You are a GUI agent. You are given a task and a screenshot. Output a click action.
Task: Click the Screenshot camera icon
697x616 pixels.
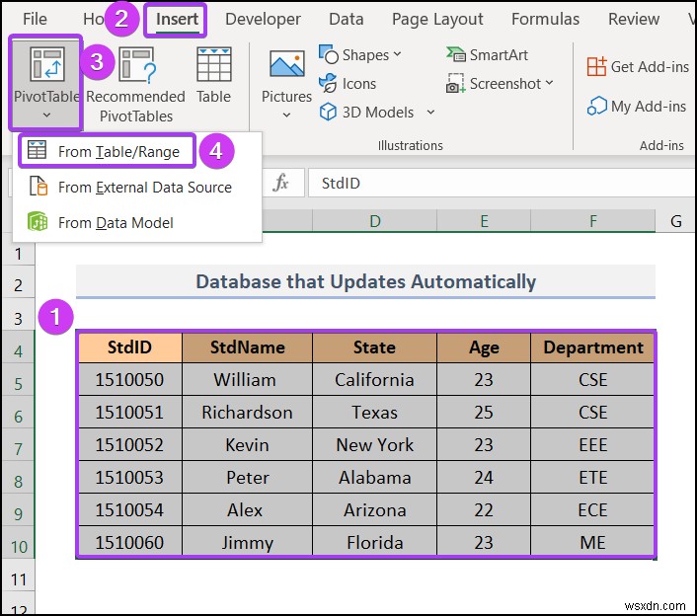[456, 84]
